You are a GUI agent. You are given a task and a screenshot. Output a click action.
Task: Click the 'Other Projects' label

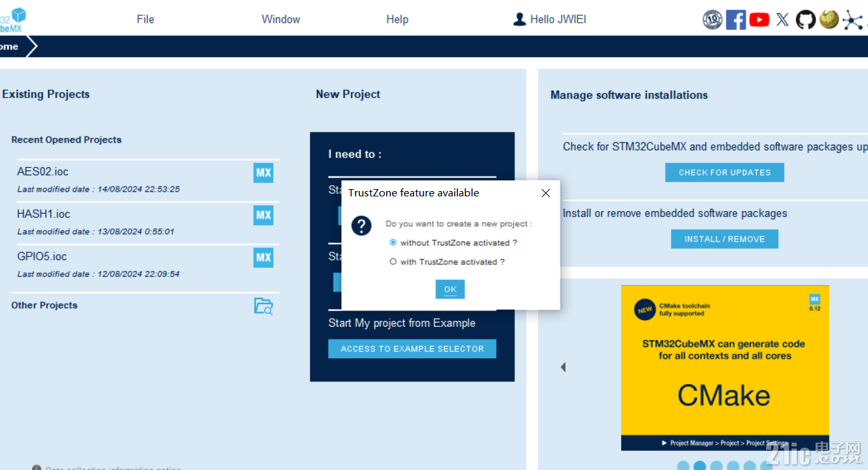pyautogui.click(x=45, y=306)
